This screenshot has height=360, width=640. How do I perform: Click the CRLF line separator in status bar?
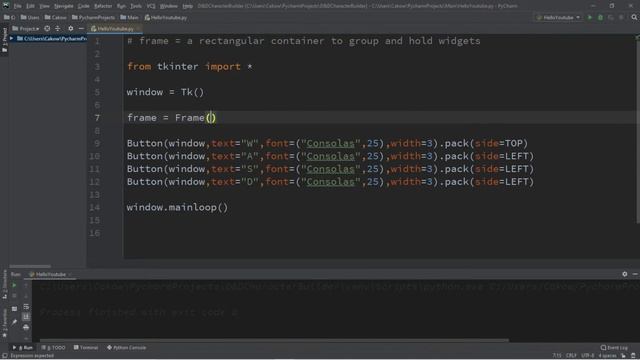571,356
